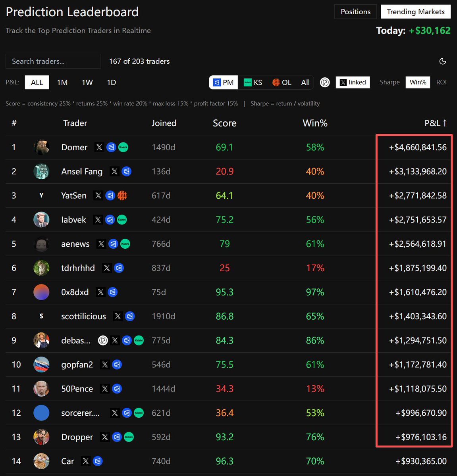Open aenews's X profile icon
The width and height of the screenshot is (457, 476).
point(101,244)
